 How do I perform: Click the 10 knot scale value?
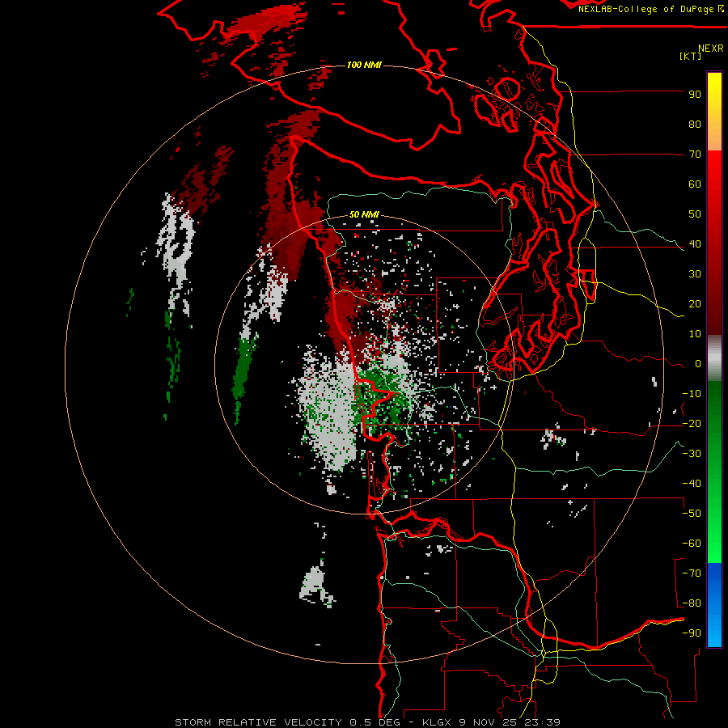pos(695,334)
